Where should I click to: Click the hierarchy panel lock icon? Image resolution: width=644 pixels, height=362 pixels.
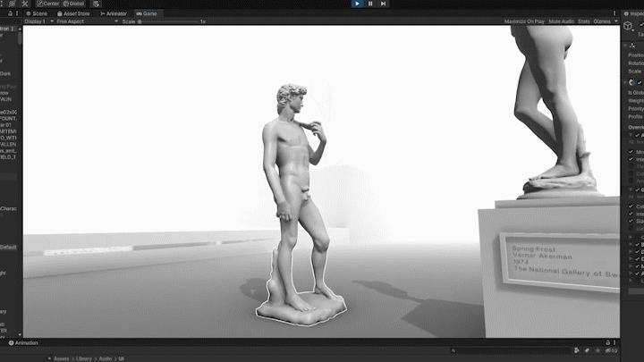pos(10,13)
